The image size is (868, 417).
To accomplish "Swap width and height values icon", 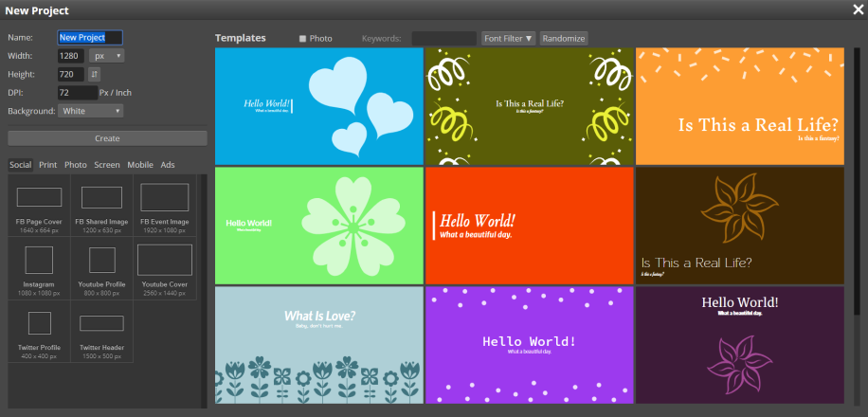I will click(x=95, y=74).
